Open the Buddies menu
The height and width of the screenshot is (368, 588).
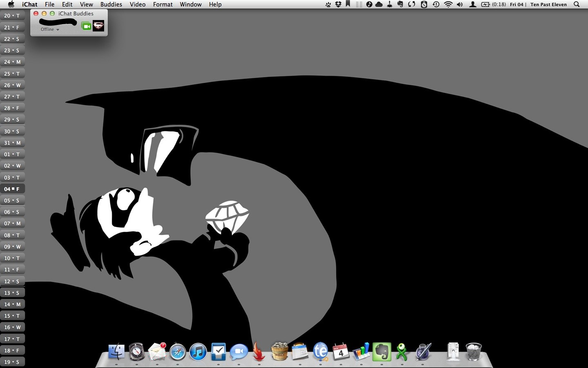click(111, 4)
